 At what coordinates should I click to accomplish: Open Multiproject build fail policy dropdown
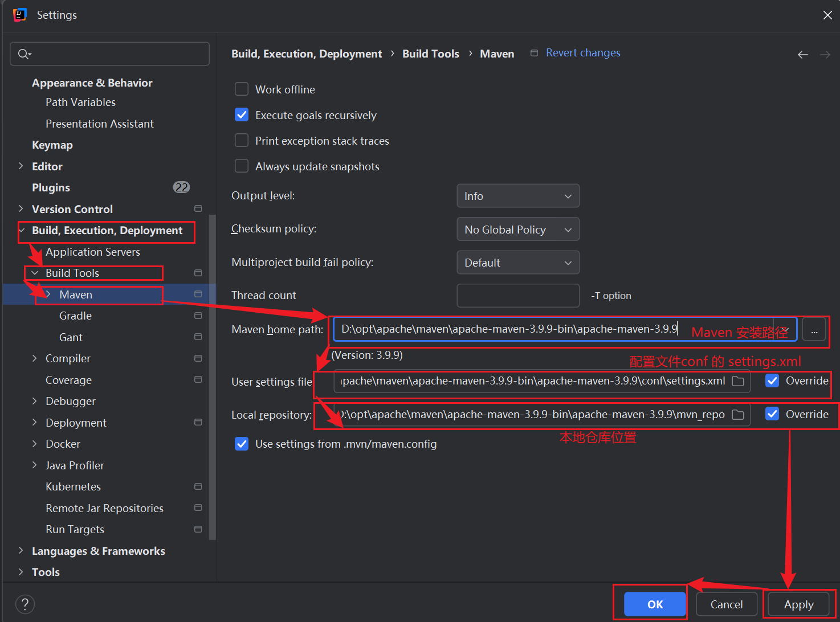518,263
